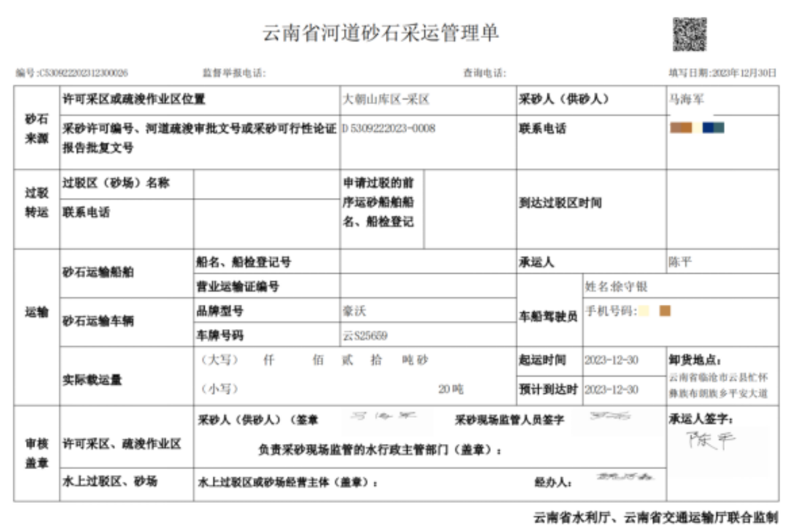The image size is (797, 532).
Task: Select the vehicle brand 豪沃
Action: click(354, 311)
